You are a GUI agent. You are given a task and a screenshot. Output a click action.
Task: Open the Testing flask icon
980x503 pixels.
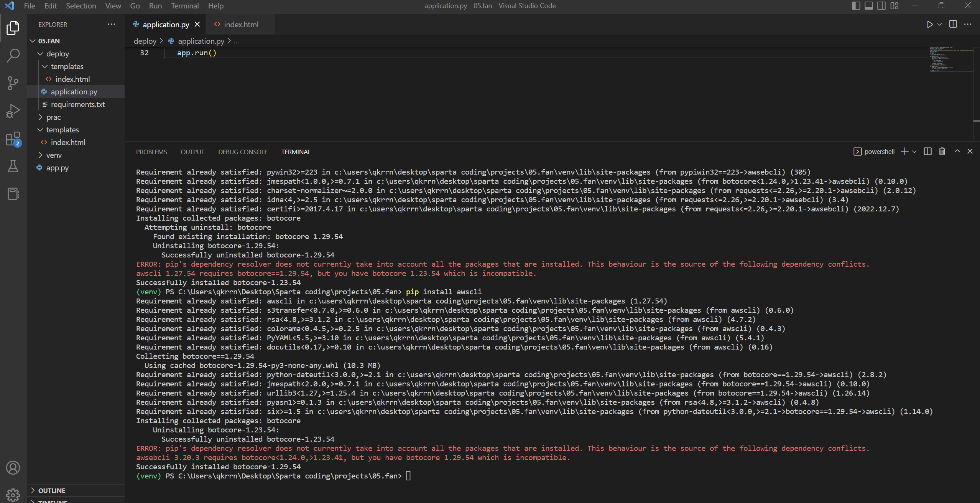(13, 166)
